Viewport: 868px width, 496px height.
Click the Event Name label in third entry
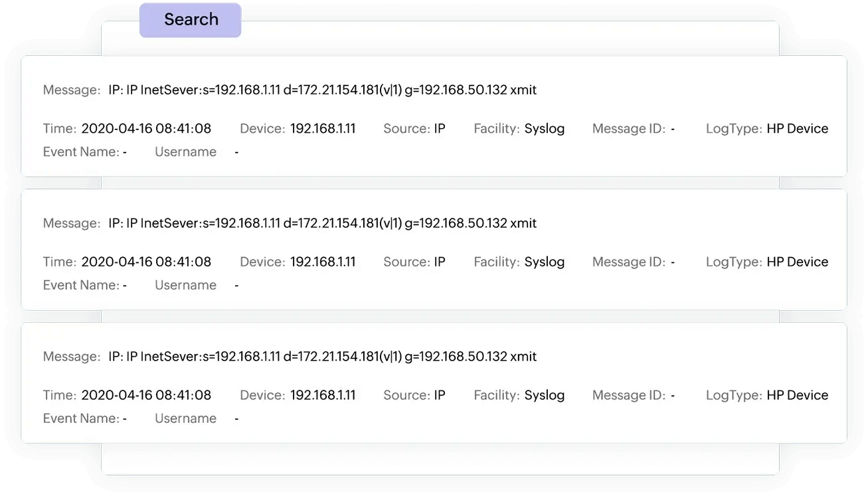click(81, 419)
